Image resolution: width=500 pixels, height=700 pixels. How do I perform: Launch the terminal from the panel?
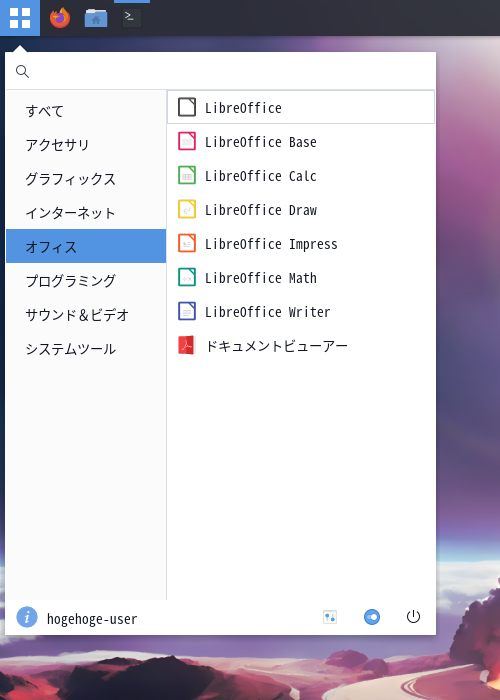132,18
